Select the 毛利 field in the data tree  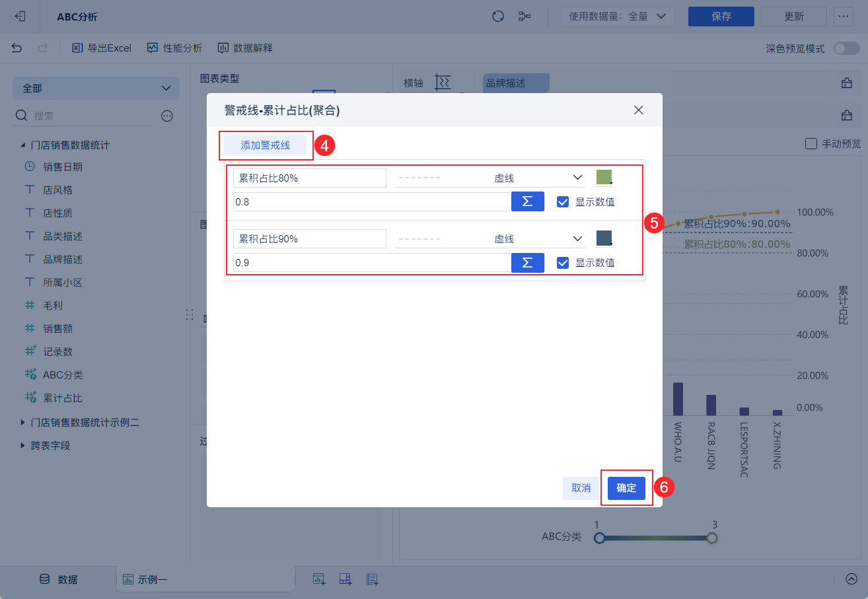53,306
